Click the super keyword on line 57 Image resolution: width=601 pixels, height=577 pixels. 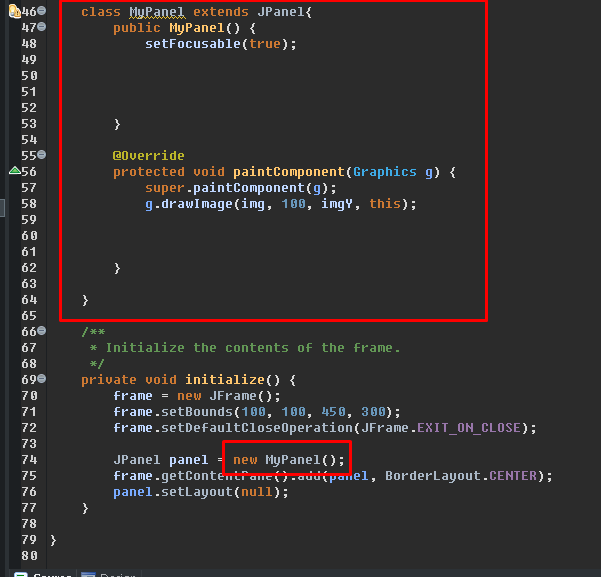click(165, 188)
